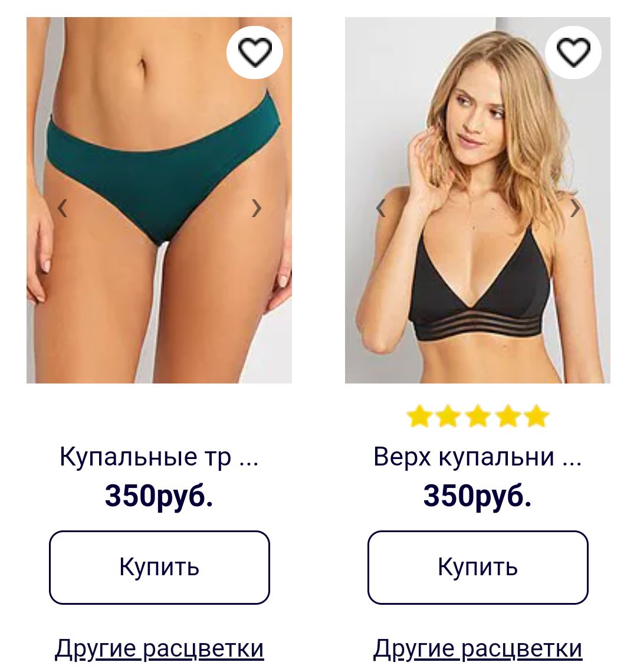Open Другие расцветки for green bottoms
The height and width of the screenshot is (672, 637).
159,649
